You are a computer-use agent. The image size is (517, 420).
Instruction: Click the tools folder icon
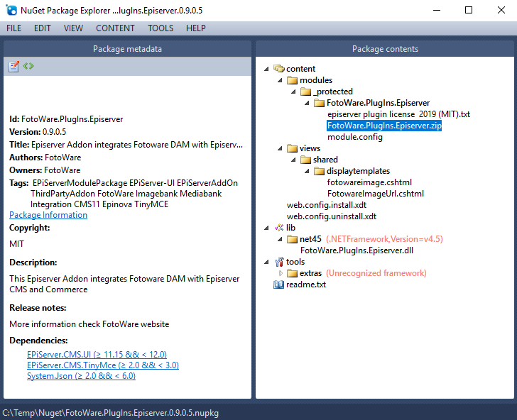(x=279, y=262)
